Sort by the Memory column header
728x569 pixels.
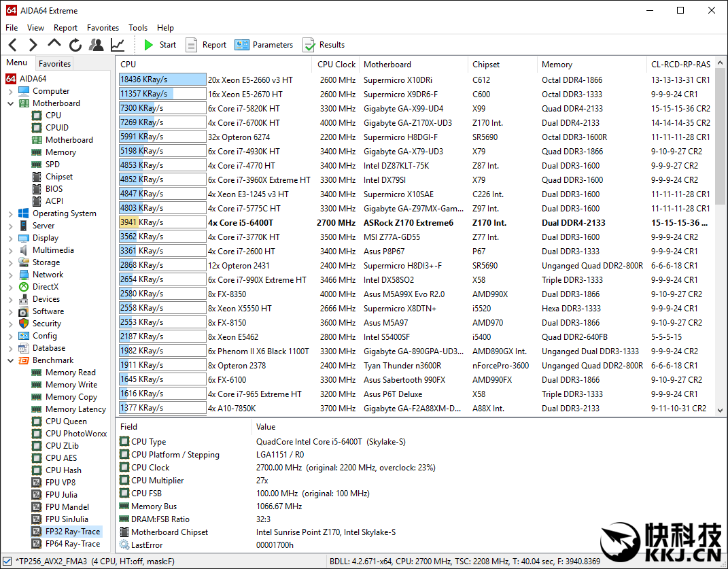pos(591,65)
